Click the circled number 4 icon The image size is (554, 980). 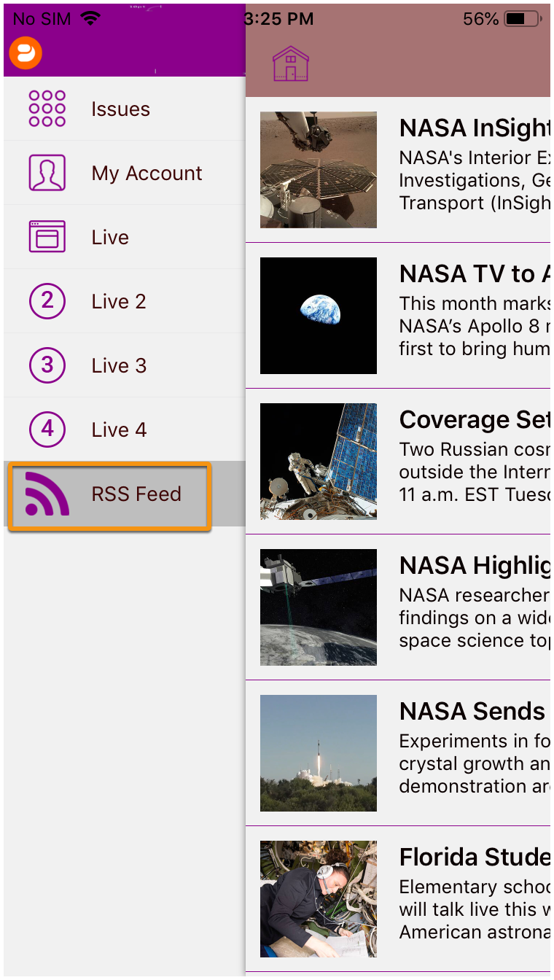[x=47, y=429]
